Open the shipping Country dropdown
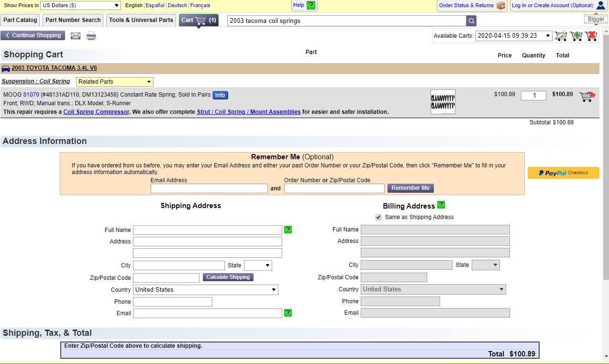Viewport: 609px width, 364px height. (x=206, y=290)
